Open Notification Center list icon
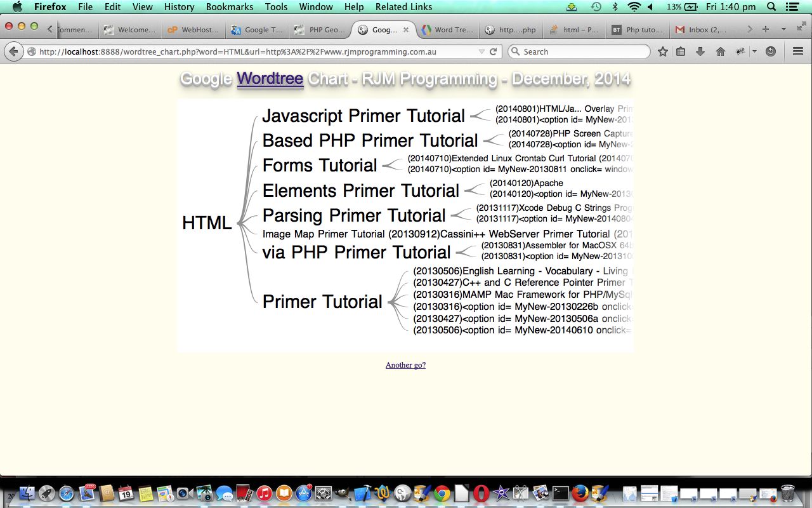Image resolution: width=812 pixels, height=508 pixels. pos(791,7)
